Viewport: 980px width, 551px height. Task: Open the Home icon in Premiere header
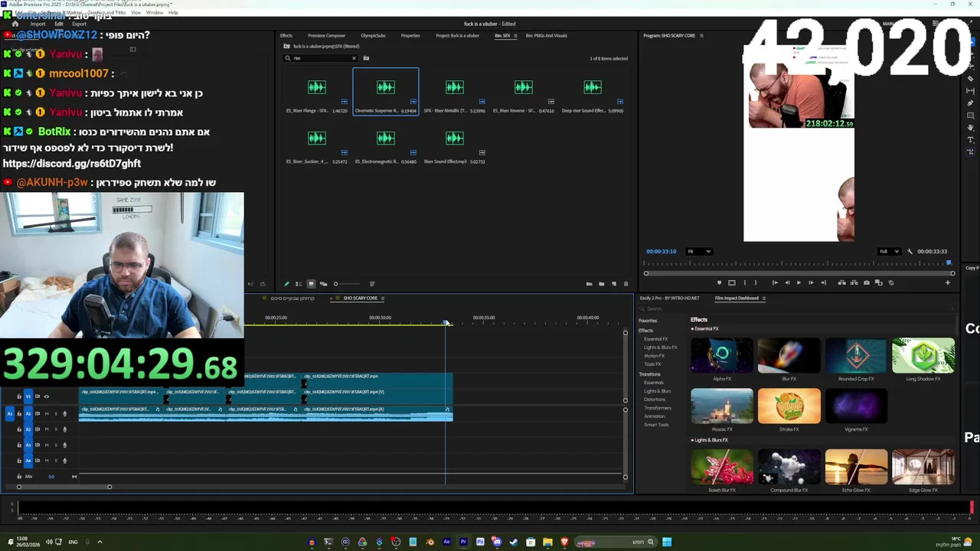click(15, 24)
